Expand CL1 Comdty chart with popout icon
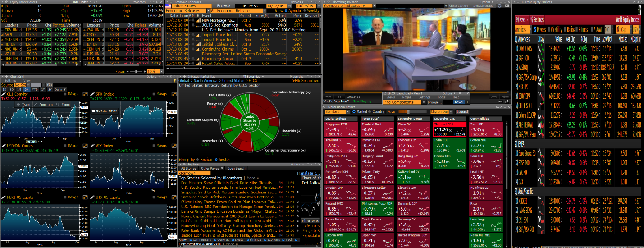This screenshot has height=248, width=644. (x=85, y=94)
